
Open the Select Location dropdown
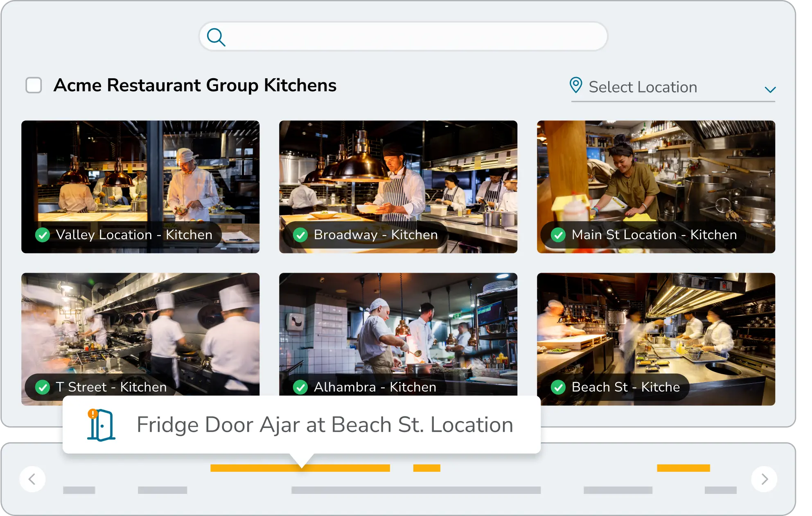(x=643, y=87)
